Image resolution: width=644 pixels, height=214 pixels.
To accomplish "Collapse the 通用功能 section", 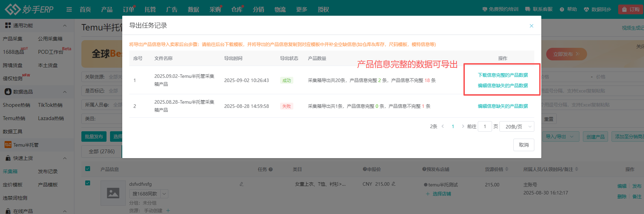I will 65,25.
